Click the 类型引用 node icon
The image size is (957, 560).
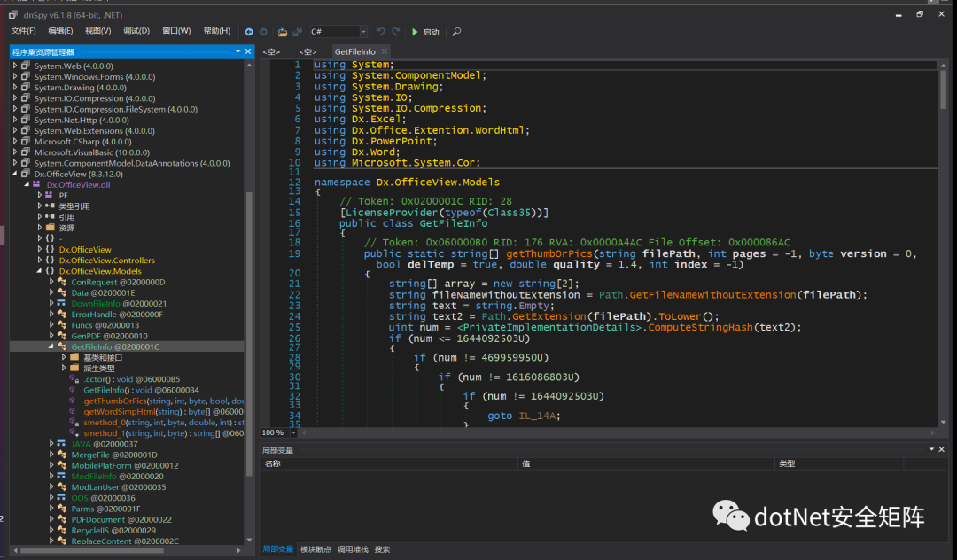(x=50, y=206)
